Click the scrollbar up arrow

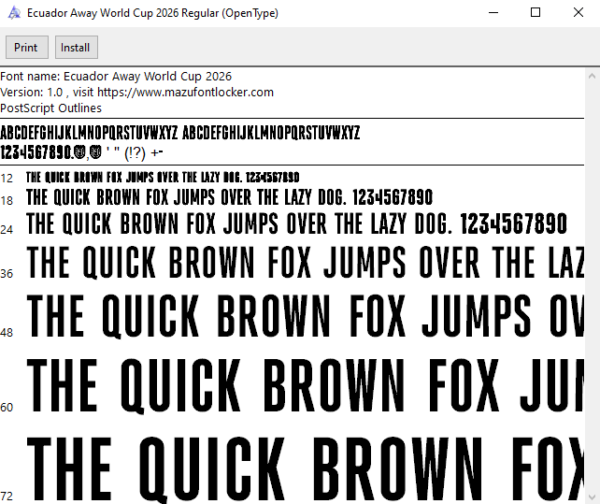(x=592, y=76)
